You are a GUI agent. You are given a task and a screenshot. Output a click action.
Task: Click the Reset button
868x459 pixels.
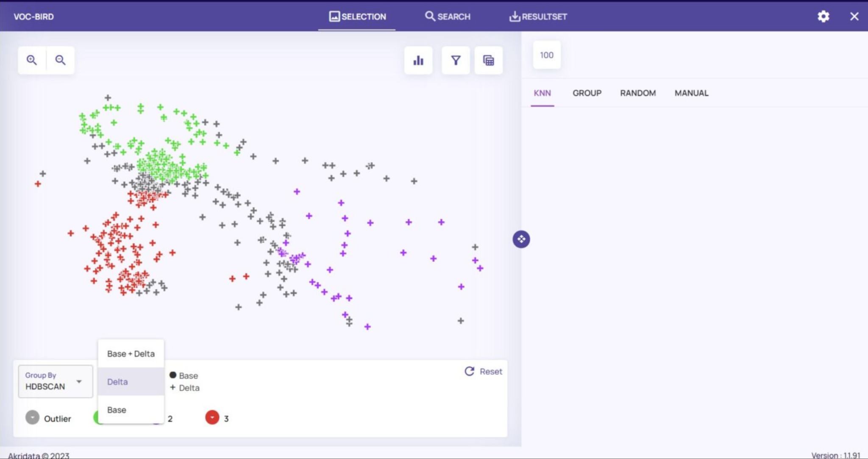(x=484, y=372)
